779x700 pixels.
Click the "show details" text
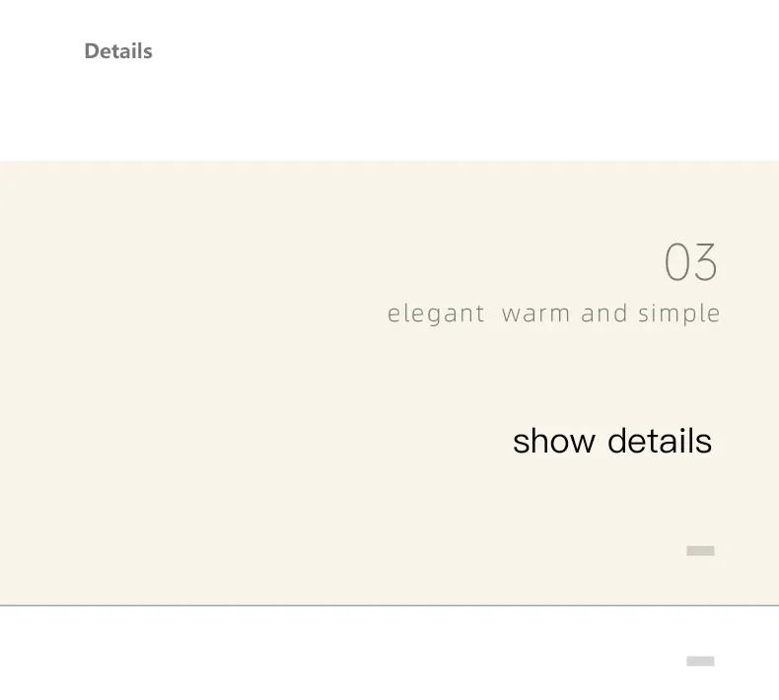[612, 441]
